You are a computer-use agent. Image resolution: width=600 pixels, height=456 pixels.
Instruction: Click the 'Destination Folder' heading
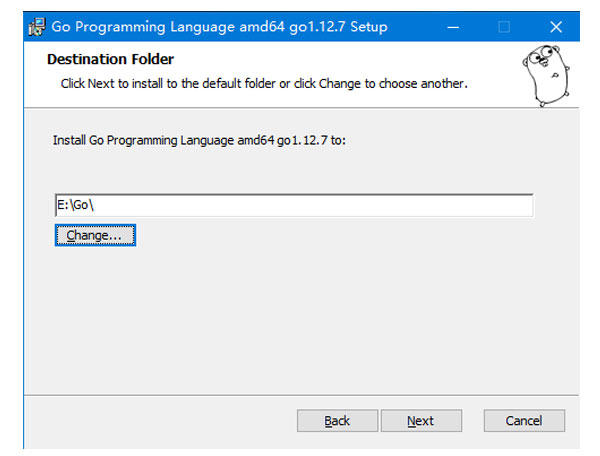111,59
